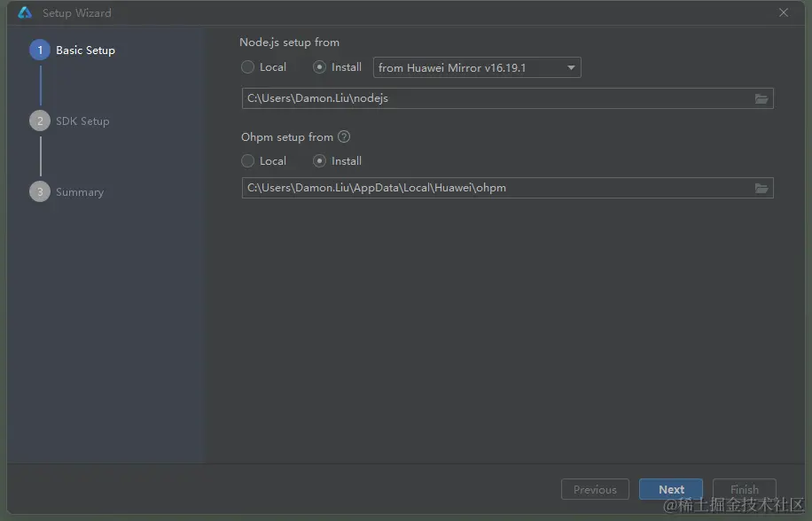
Task: Select Install option for Ohpm setup
Action: pyautogui.click(x=337, y=161)
